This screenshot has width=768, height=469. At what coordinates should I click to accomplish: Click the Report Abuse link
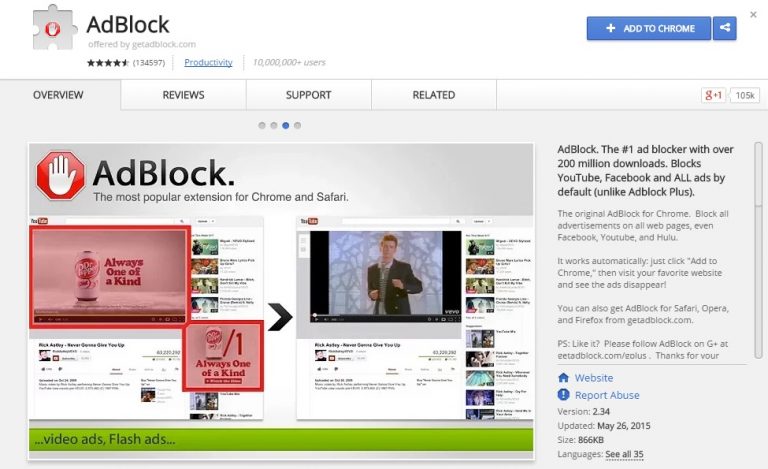click(607, 395)
